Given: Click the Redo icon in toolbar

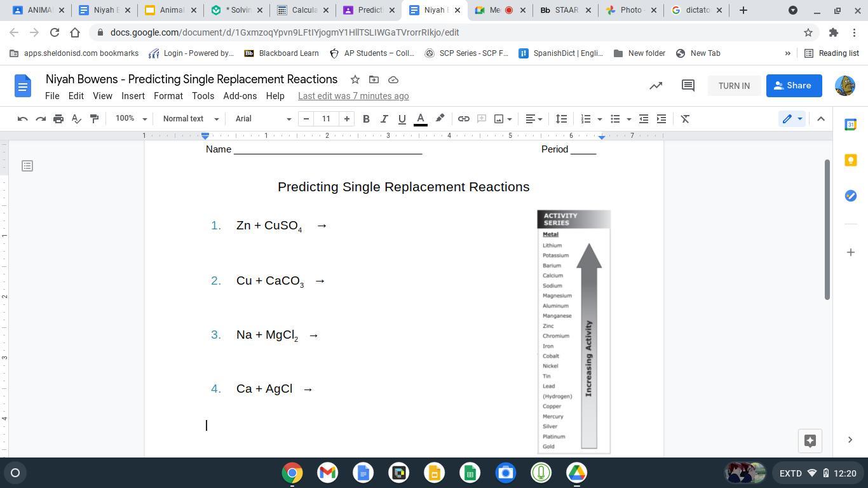Looking at the screenshot, I should (41, 119).
